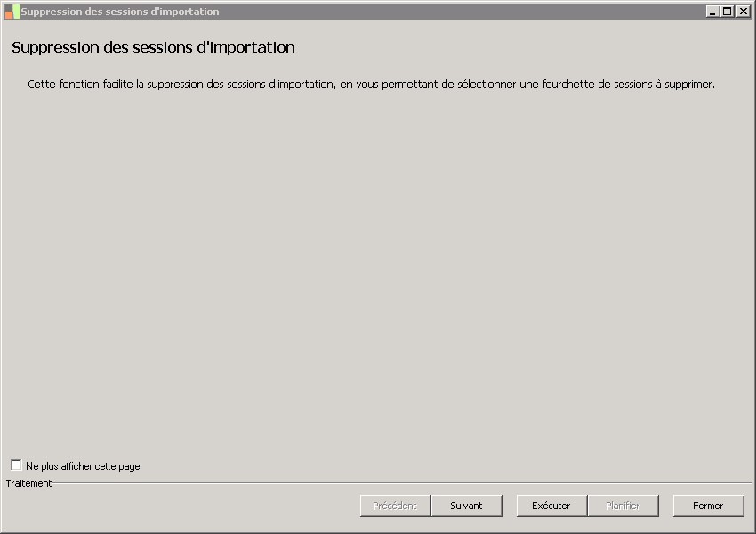This screenshot has width=756, height=534.
Task: Click the large page heading 'Suppression des sessions d'importation'
Action: [153, 47]
